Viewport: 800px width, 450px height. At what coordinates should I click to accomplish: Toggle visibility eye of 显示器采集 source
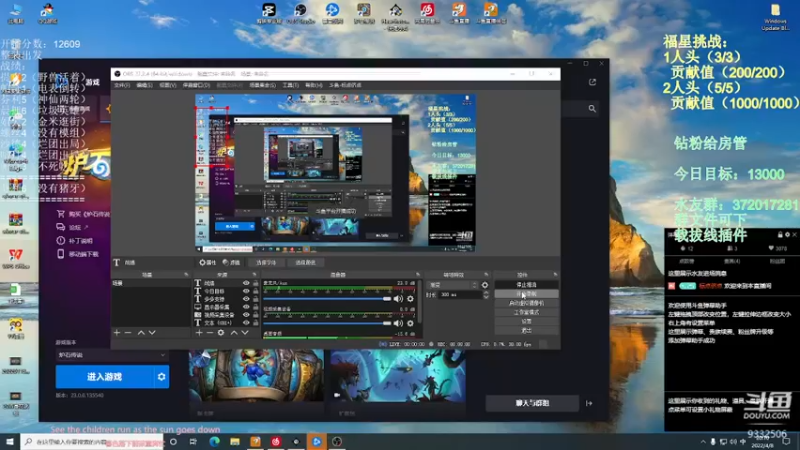coord(246,307)
